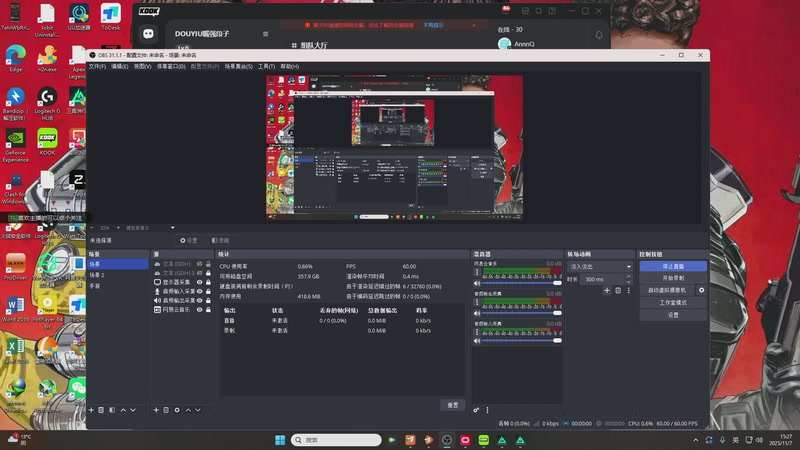Add a new source with the plus icon
This screenshot has width=800, height=450.
(156, 410)
